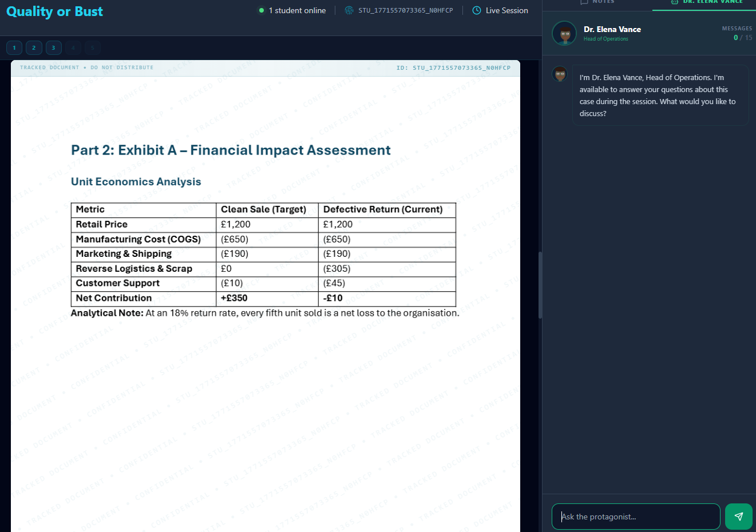Viewport: 756px width, 532px height.
Task: Click the 'Quality or Bust' title
Action: pyautogui.click(x=54, y=11)
